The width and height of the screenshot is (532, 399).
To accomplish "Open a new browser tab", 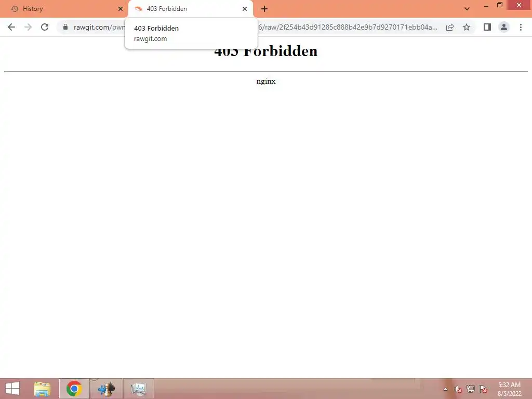I will (x=264, y=9).
